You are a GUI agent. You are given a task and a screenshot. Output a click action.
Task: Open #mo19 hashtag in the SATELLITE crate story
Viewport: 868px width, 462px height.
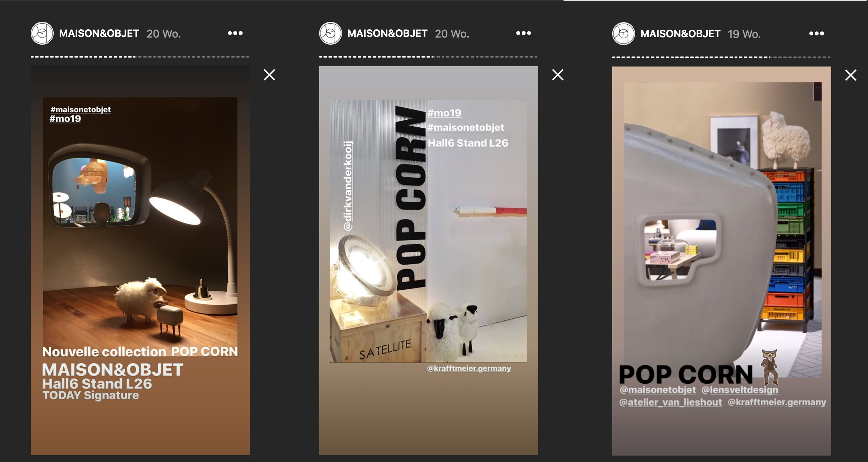point(444,113)
